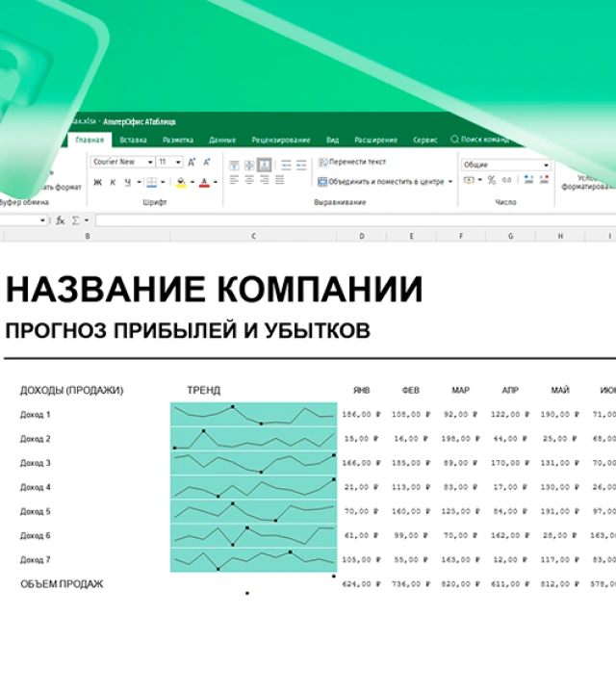
Task: Select the cell with 736,00 ₽ total
Action: [x=411, y=584]
